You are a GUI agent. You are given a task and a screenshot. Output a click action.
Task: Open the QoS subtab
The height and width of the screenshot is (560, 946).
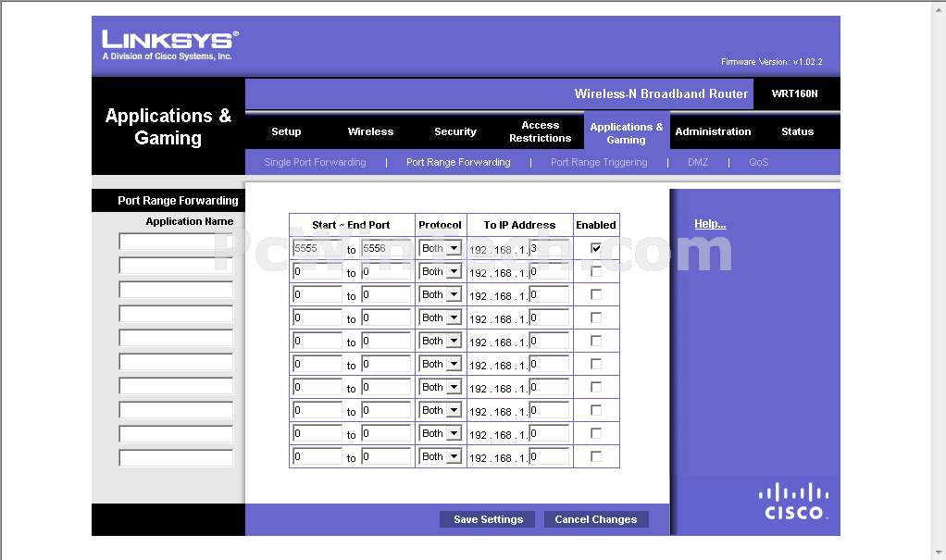(758, 162)
